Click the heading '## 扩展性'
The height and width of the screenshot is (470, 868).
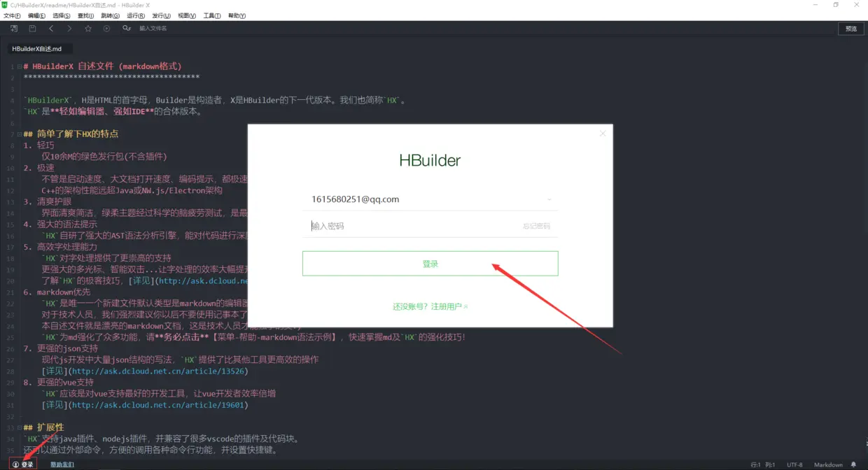pyautogui.click(x=43, y=427)
